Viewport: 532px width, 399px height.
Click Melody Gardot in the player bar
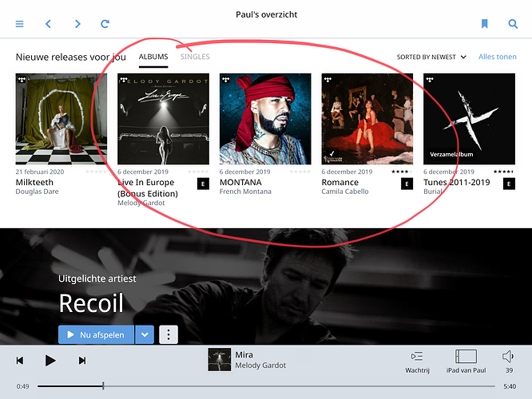click(x=260, y=365)
